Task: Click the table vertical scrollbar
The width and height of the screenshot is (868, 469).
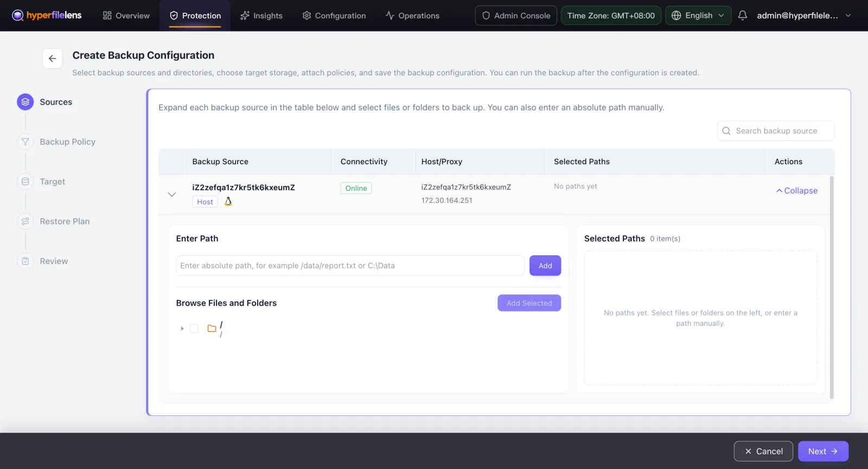Action: pos(832,287)
